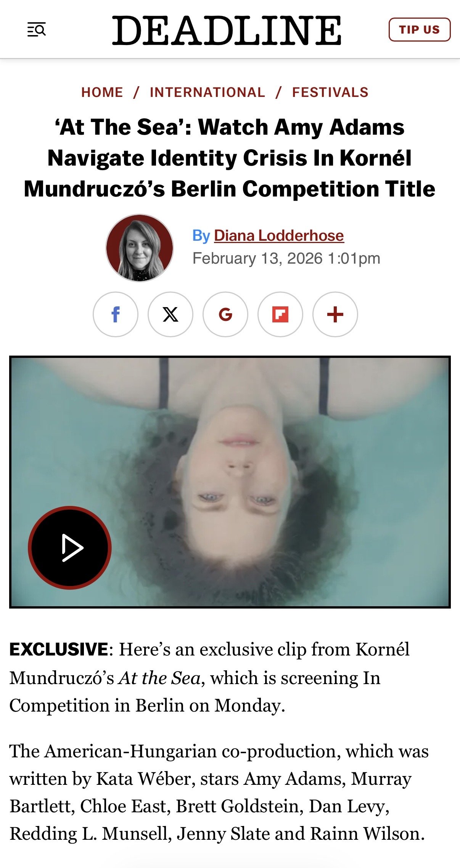Image resolution: width=460 pixels, height=868 pixels.
Task: Click the underwater face video thumbnail
Action: [230, 482]
